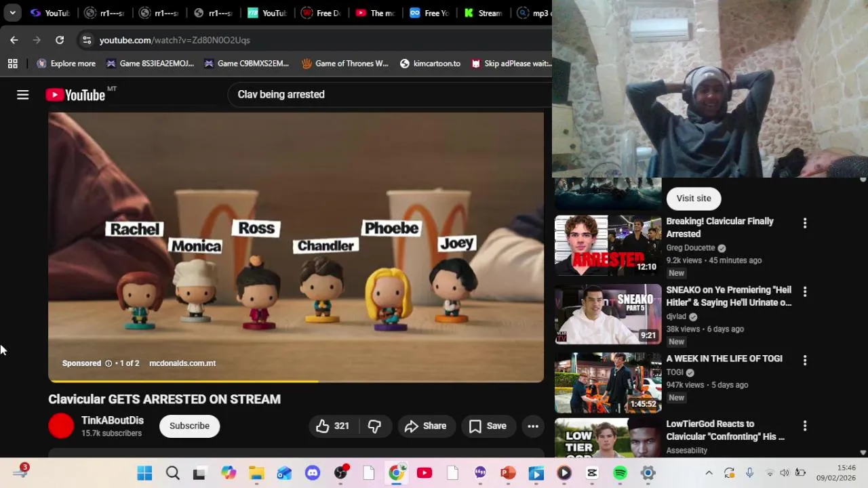Click the sidebar scrollbar down arrow
Screen dimensions: 868x488
coord(863,452)
